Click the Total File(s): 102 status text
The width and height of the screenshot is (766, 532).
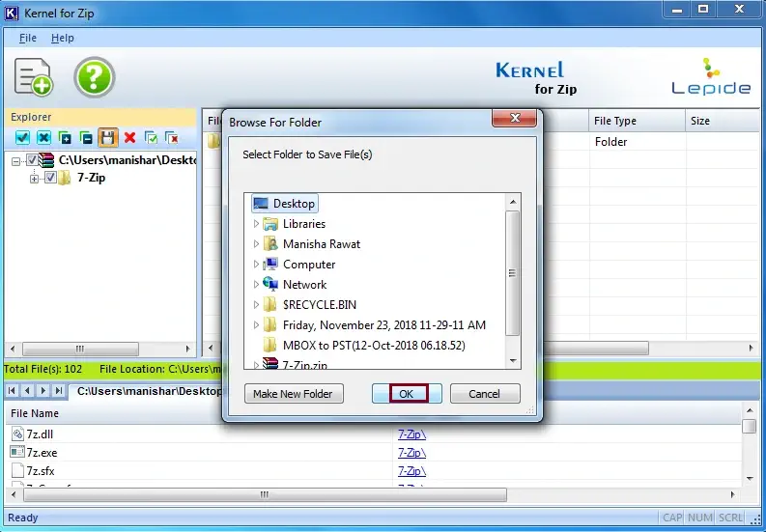(43, 369)
